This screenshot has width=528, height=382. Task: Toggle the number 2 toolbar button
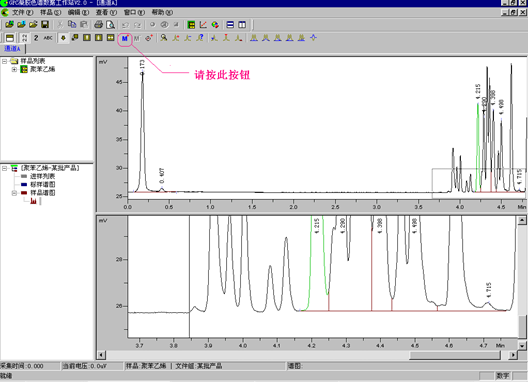point(36,38)
